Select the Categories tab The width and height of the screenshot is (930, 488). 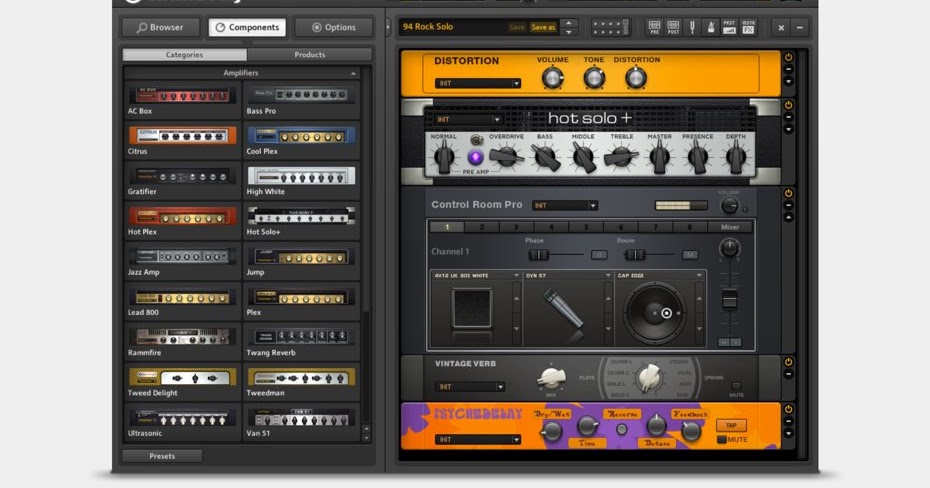(x=184, y=55)
